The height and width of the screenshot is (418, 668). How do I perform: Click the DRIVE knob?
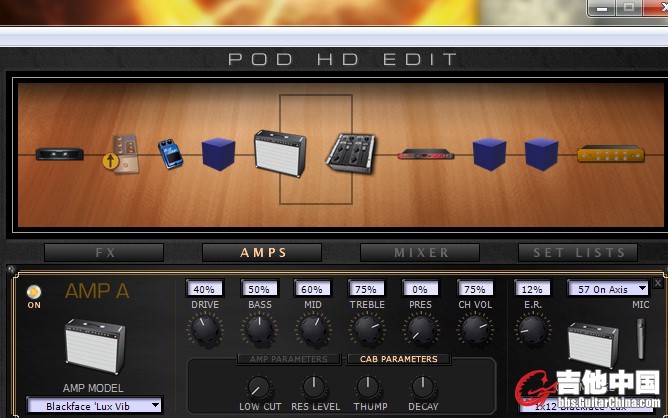[x=205, y=330]
